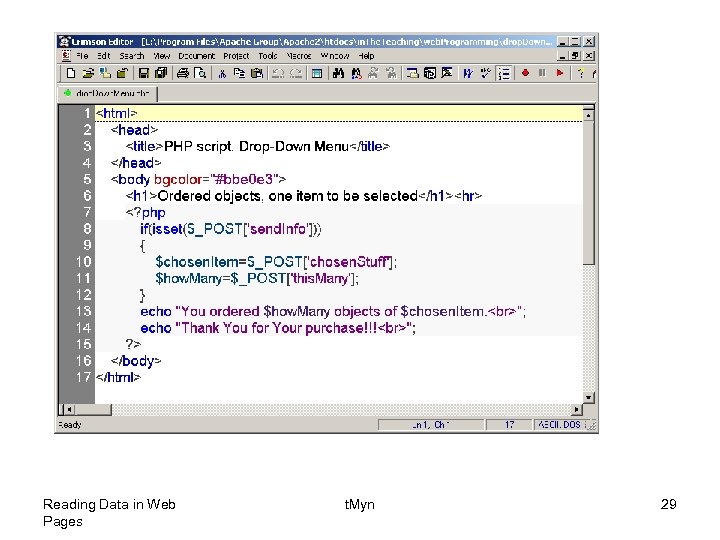This screenshot has height=540, width=720.
Task: Click the horizontal scrollbar right arrow
Action: coord(577,409)
